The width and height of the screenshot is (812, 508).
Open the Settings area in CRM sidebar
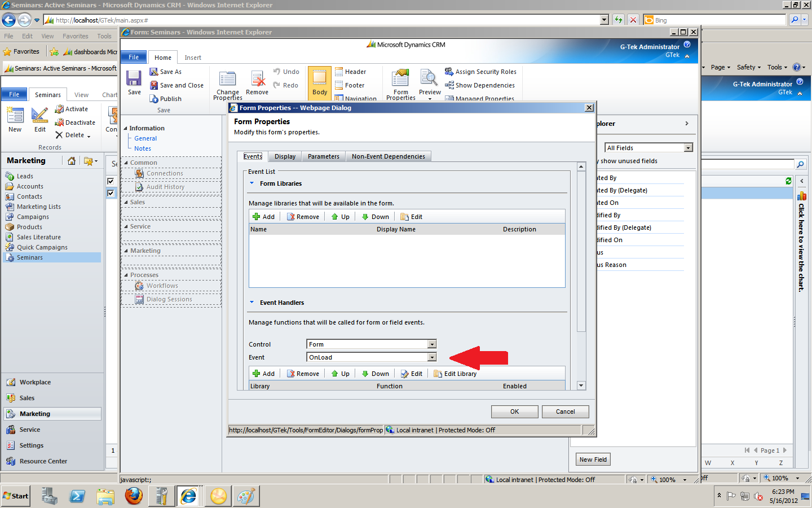tap(31, 445)
